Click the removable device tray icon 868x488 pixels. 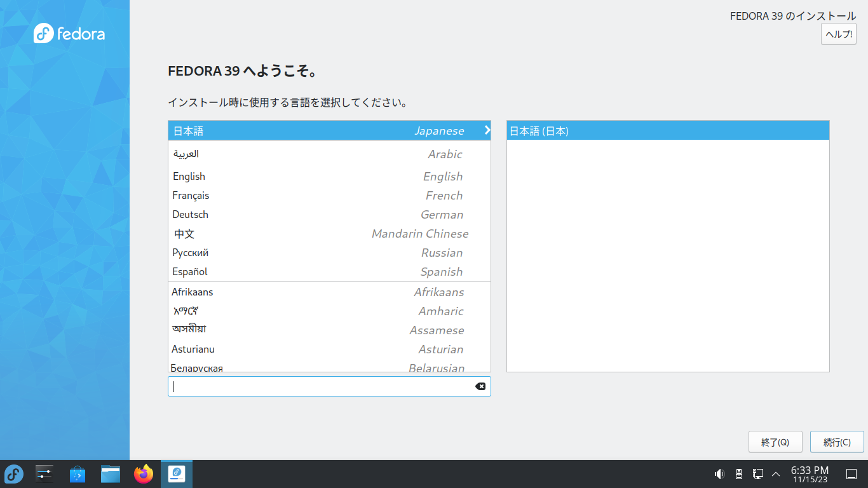click(738, 474)
